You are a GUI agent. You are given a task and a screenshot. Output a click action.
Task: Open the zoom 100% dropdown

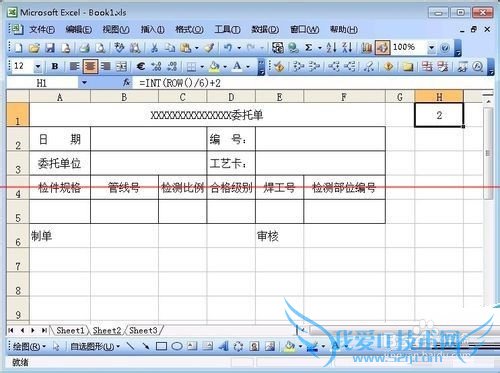pyautogui.click(x=431, y=48)
